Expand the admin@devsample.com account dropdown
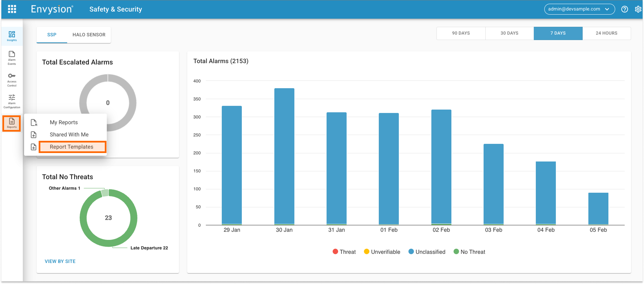Image resolution: width=644 pixels, height=284 pixels. (579, 9)
